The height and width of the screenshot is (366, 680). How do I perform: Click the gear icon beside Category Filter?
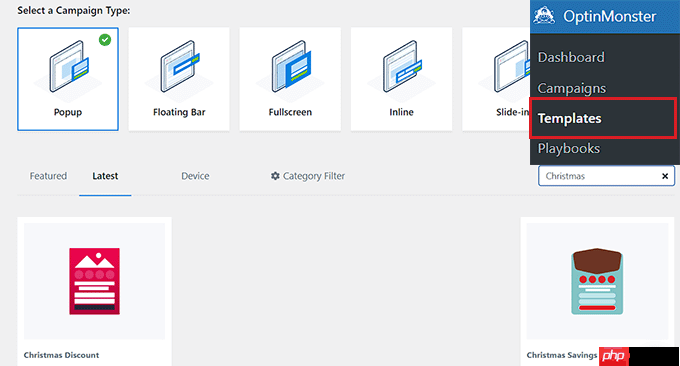(275, 176)
